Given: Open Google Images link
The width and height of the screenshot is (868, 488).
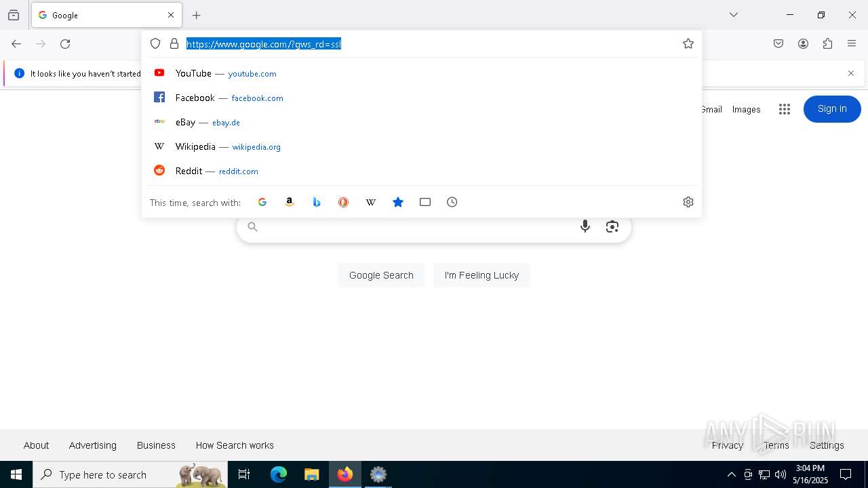Looking at the screenshot, I should tap(746, 109).
